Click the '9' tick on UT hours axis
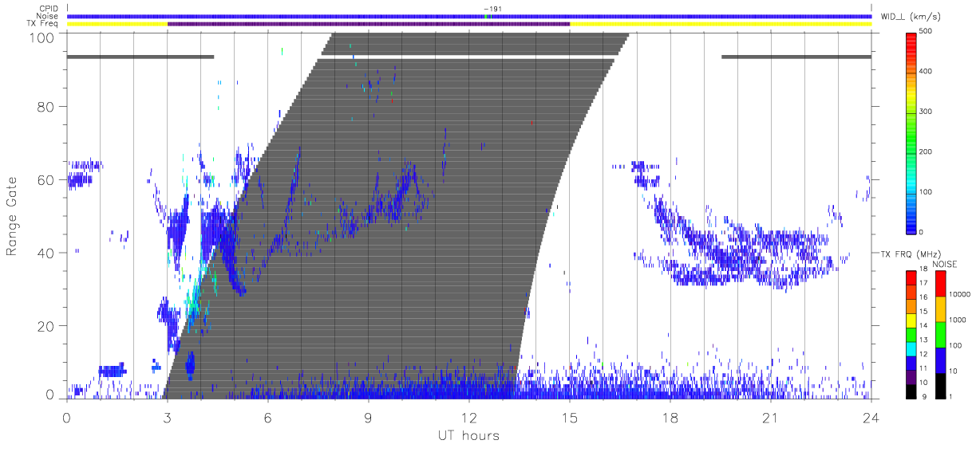The width and height of the screenshot is (980, 452). [369, 417]
